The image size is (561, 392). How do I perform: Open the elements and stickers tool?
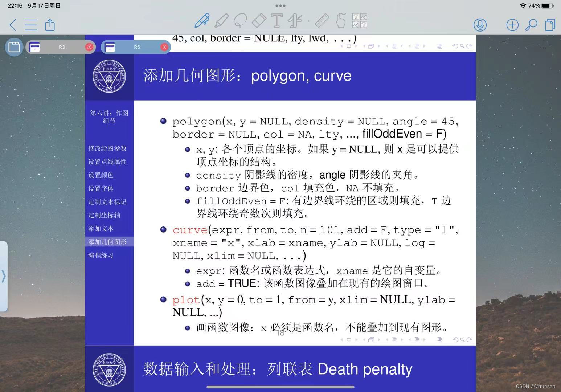coord(360,20)
